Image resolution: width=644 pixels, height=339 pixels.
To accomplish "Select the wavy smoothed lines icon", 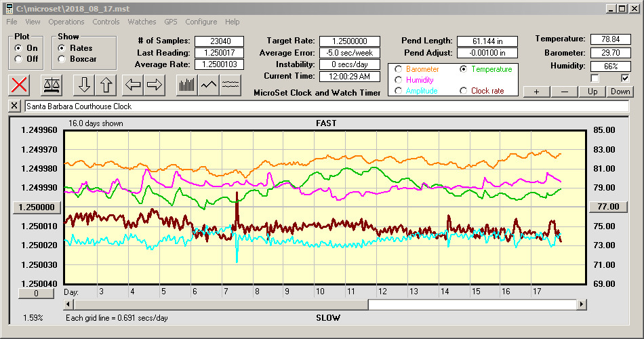I will pyautogui.click(x=230, y=85).
